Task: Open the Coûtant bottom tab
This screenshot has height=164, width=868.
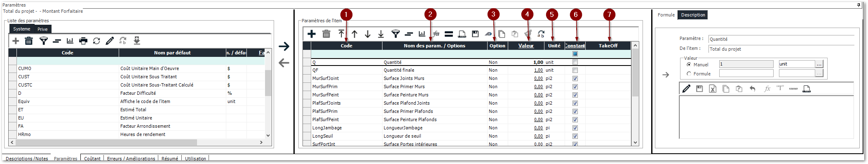Action: coord(92,159)
